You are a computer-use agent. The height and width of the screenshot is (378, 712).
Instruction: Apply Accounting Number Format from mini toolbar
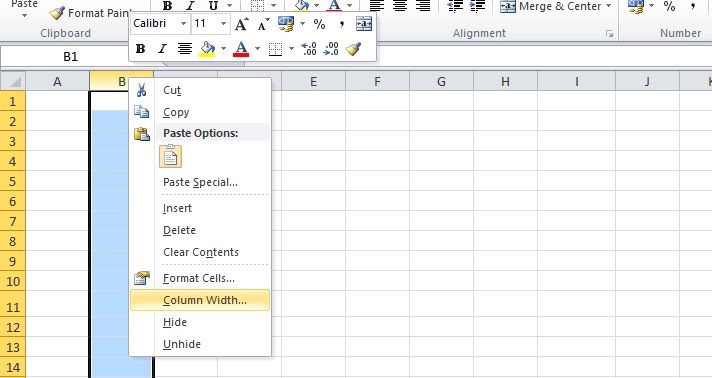(x=286, y=24)
